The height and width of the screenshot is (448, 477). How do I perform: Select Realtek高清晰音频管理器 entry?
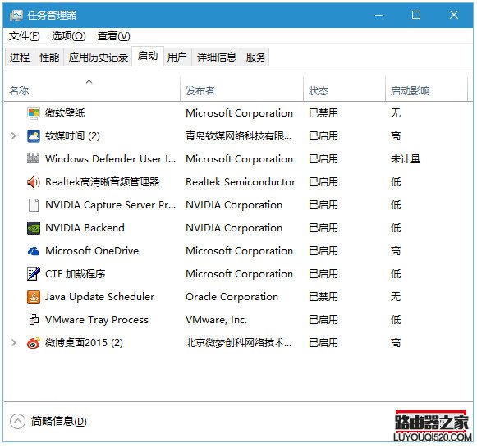click(102, 182)
